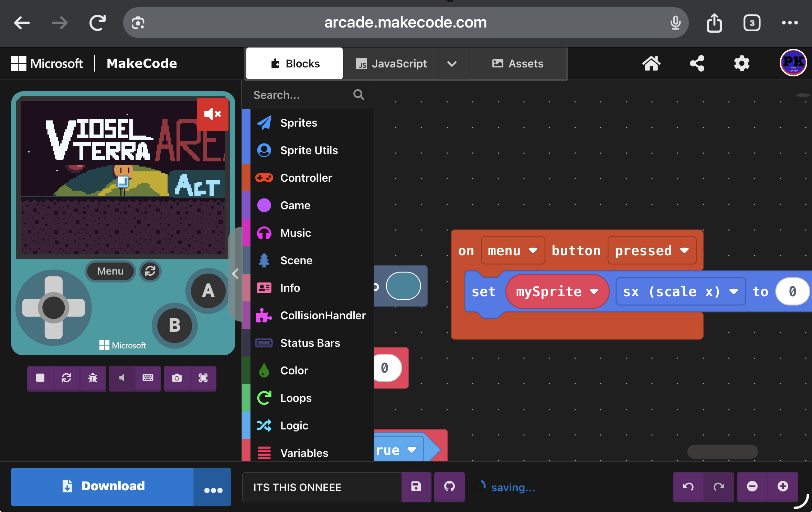Viewport: 812px width, 512px height.
Task: Save the project with the disk icon
Action: (x=416, y=487)
